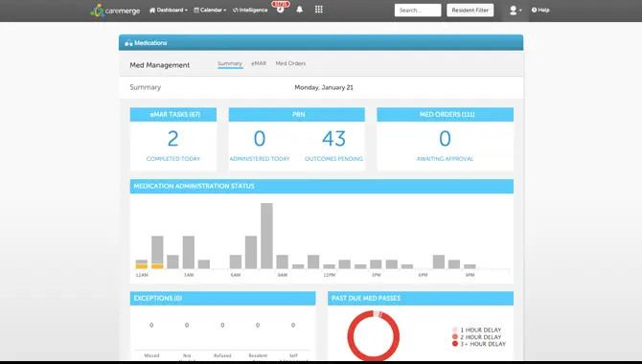The image size is (642, 364).
Task: Open the notifications bell
Action: 300,10
